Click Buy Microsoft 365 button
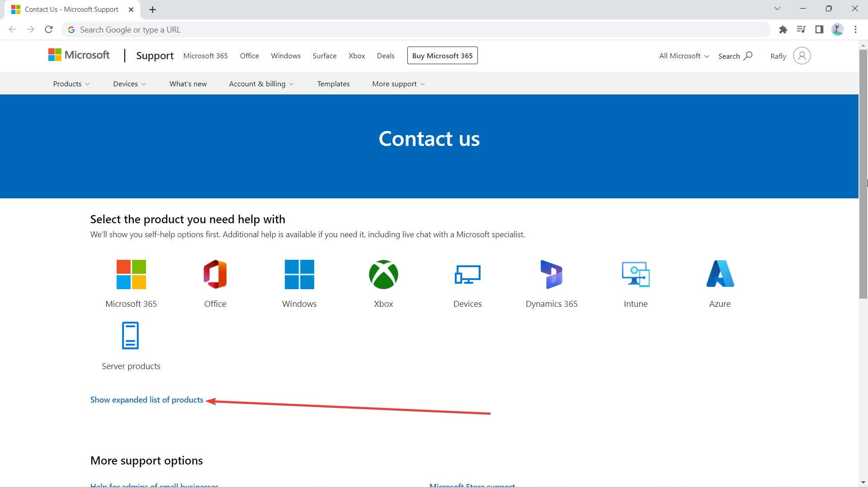This screenshot has width=868, height=488. point(443,56)
